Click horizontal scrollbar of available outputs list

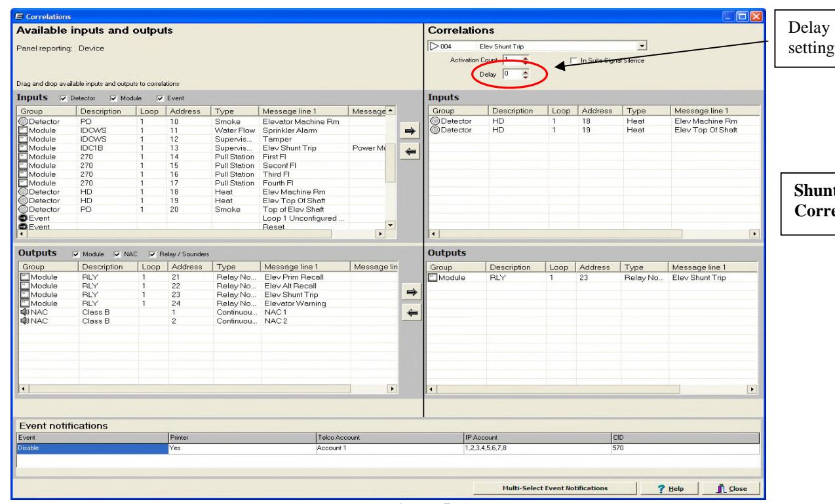click(207, 389)
